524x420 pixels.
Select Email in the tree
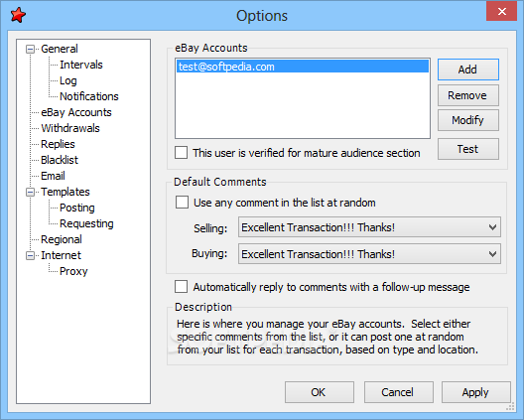(x=53, y=176)
